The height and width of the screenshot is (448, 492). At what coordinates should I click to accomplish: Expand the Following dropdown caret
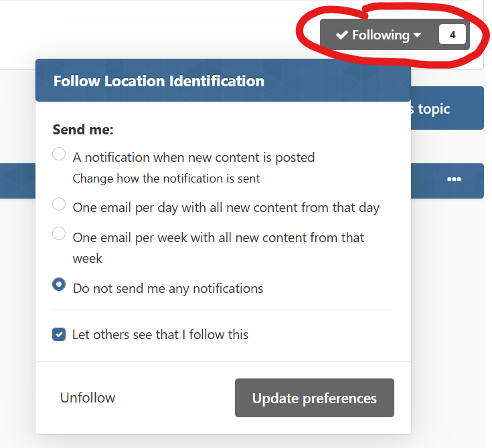click(x=417, y=35)
